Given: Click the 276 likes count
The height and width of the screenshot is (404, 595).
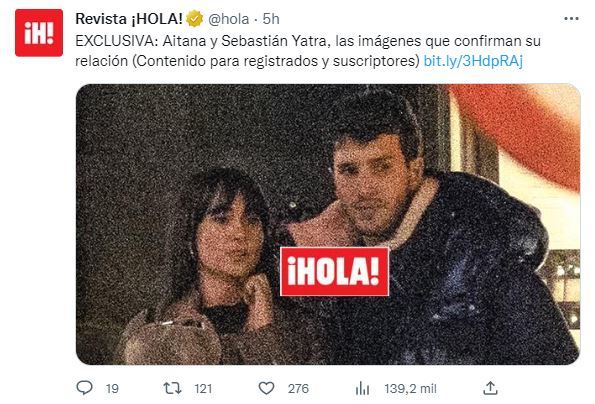Looking at the screenshot, I should [298, 388].
